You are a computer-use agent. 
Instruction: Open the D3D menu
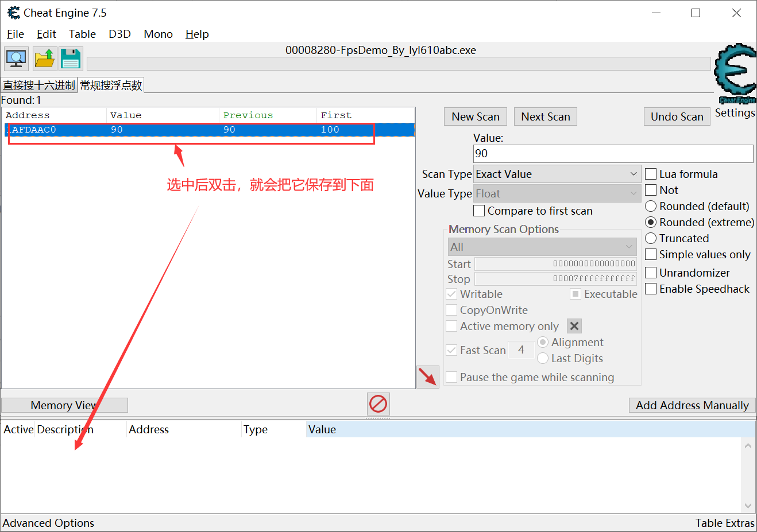(x=119, y=34)
